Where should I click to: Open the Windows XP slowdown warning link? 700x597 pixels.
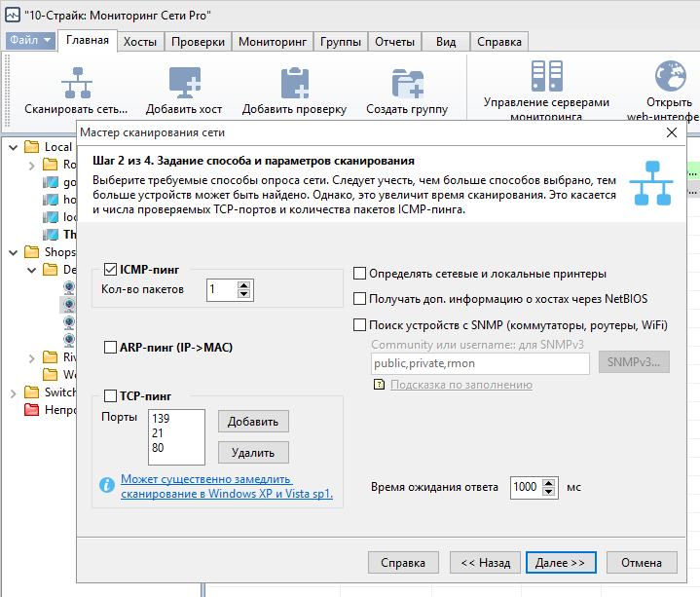(226, 486)
